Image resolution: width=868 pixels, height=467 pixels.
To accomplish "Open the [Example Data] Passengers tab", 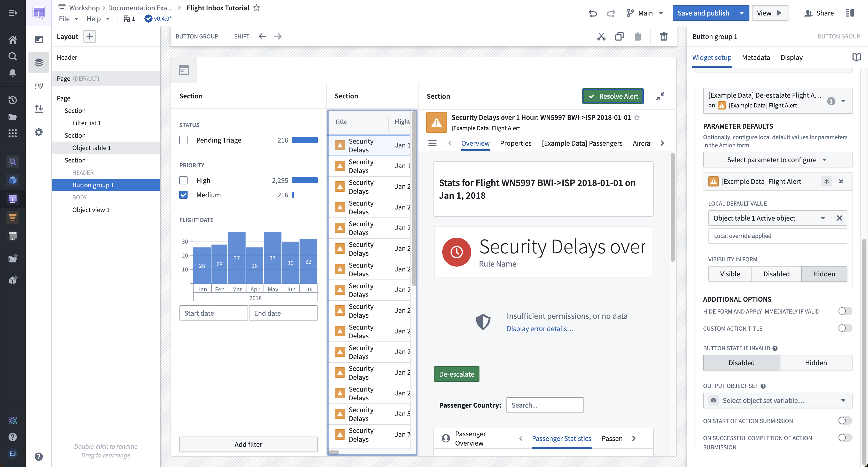I will pyautogui.click(x=582, y=143).
